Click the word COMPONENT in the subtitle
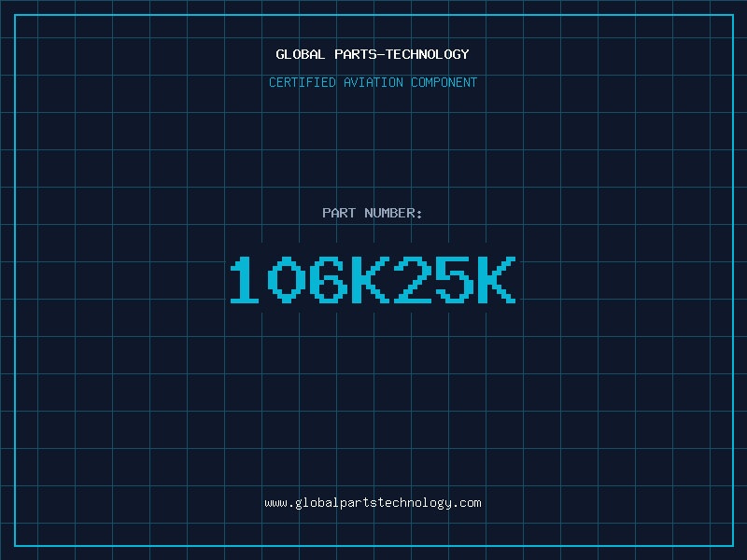 click(x=444, y=82)
